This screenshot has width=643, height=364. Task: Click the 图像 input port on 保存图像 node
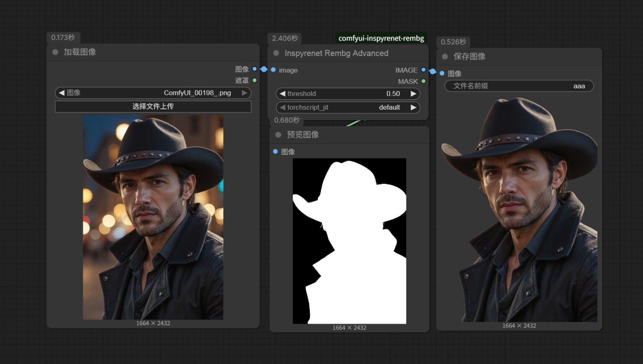[x=442, y=73]
